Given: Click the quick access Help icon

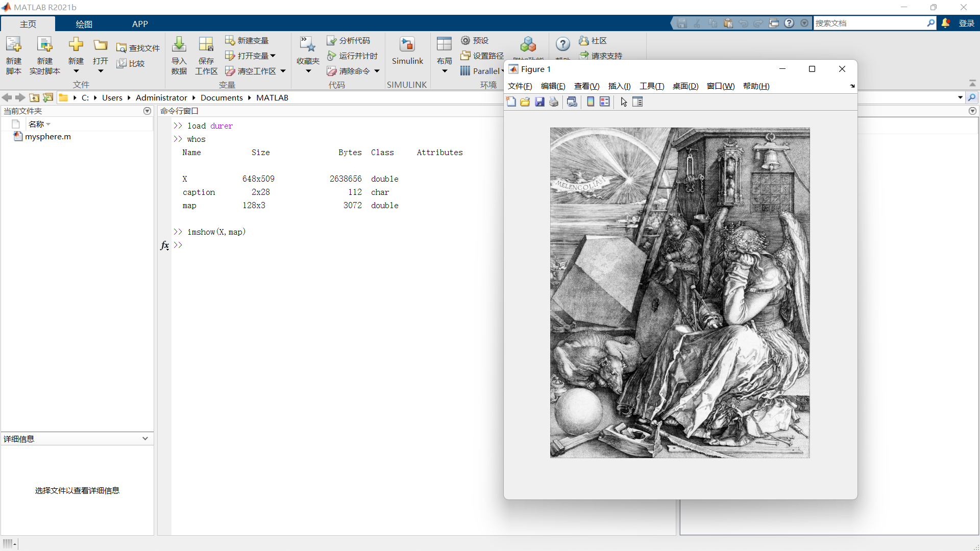Looking at the screenshot, I should tap(789, 23).
